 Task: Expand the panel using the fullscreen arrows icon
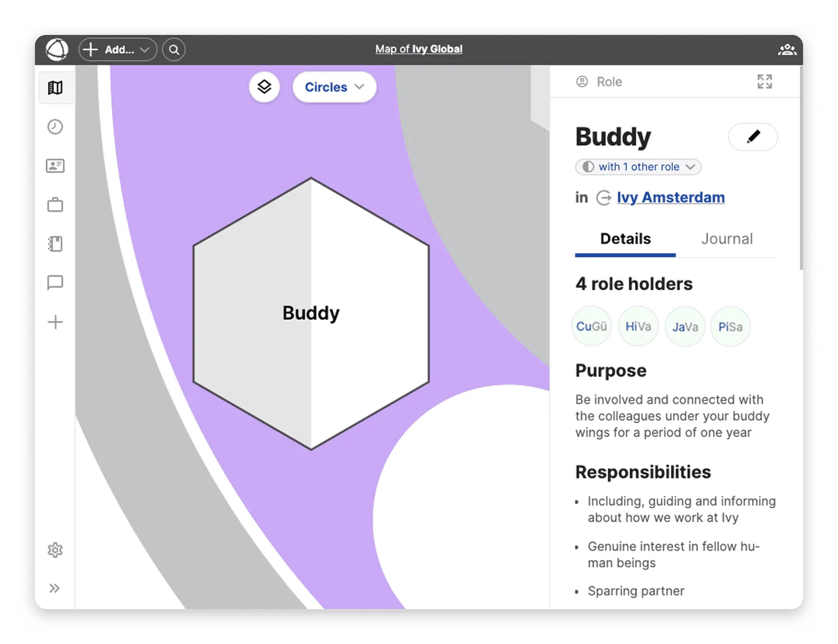(x=764, y=81)
